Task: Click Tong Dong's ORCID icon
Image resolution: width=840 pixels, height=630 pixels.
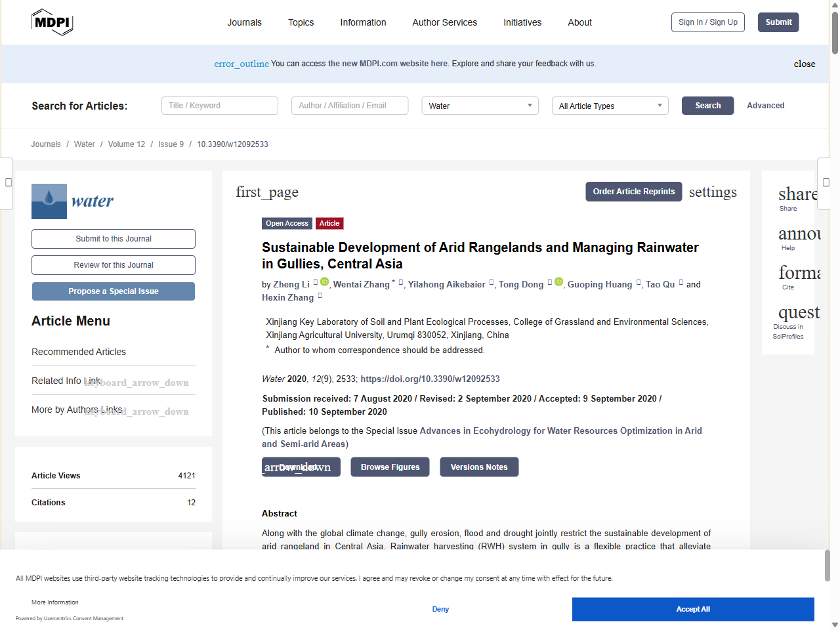Action: 558,282
